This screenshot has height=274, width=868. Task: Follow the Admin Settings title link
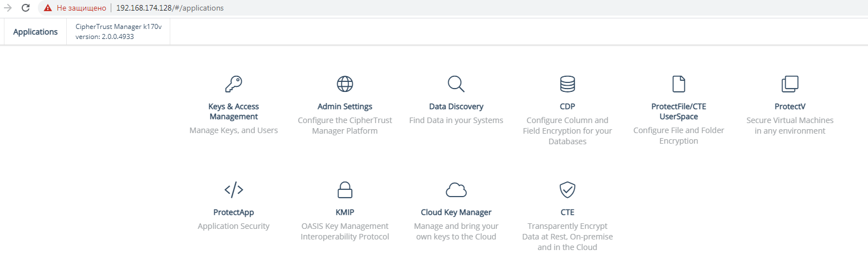345,106
